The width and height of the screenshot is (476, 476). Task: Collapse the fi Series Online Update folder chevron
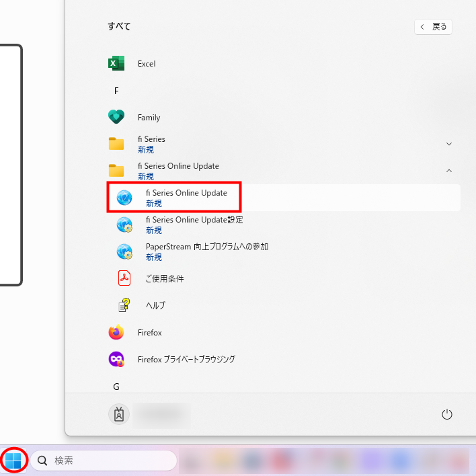point(449,171)
